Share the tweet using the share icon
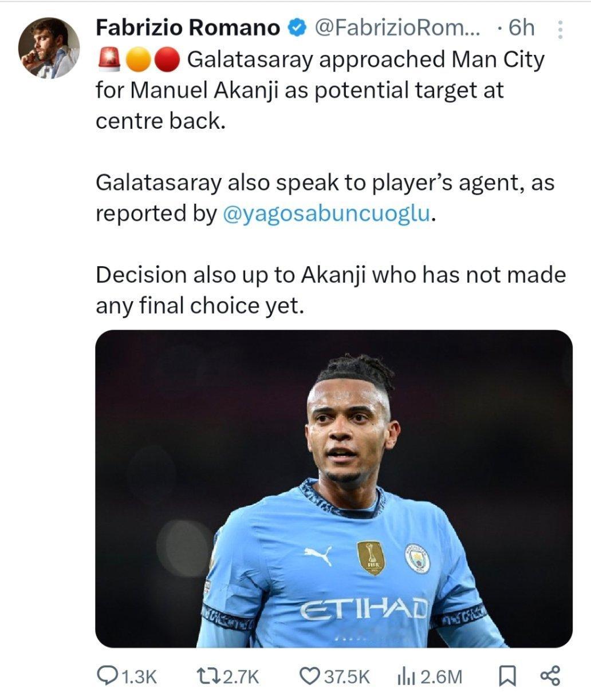The width and height of the screenshot is (591, 700). (x=551, y=677)
